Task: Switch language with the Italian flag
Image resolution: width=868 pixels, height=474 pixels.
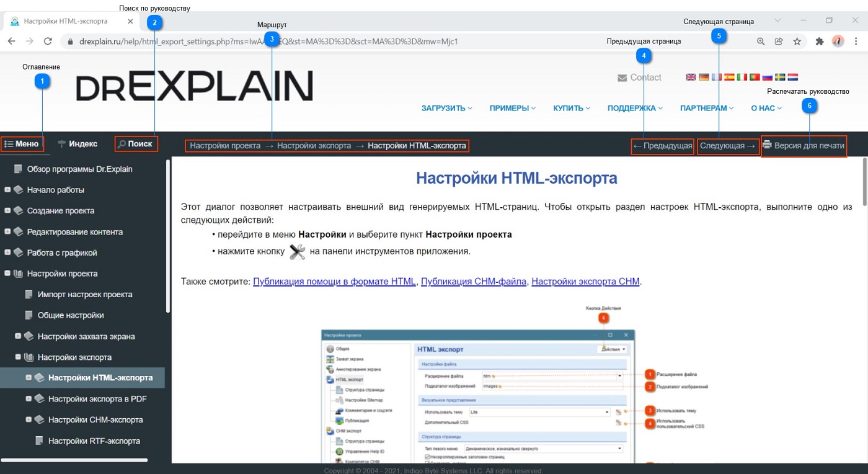Action: 742,77
